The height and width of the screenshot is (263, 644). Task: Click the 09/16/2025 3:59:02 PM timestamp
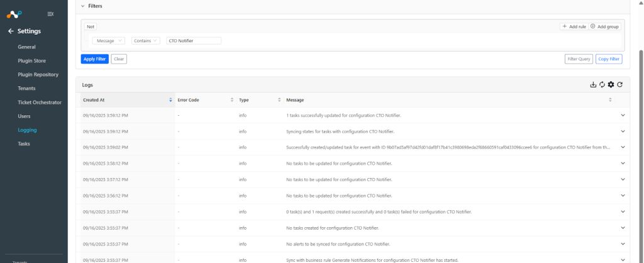click(106, 147)
